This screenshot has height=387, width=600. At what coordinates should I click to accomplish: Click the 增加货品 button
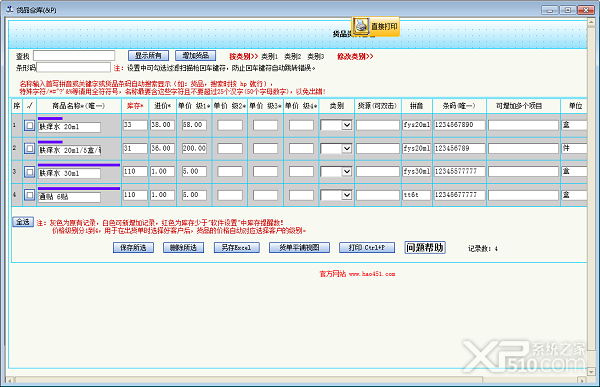(196, 56)
